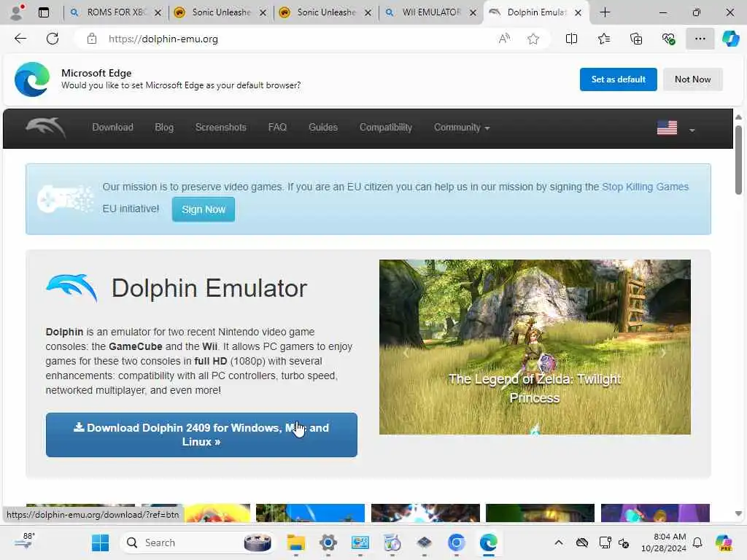Close the ROMS FOR XB tab

click(x=158, y=13)
